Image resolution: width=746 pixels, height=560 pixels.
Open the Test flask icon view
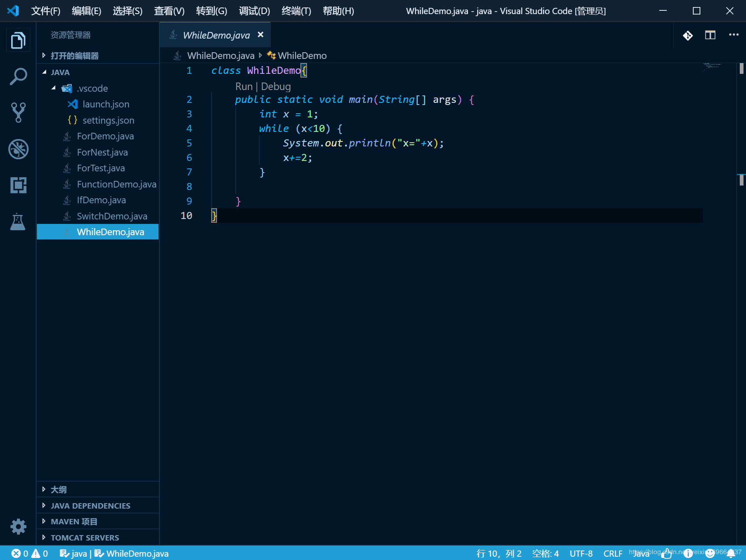pos(18,222)
